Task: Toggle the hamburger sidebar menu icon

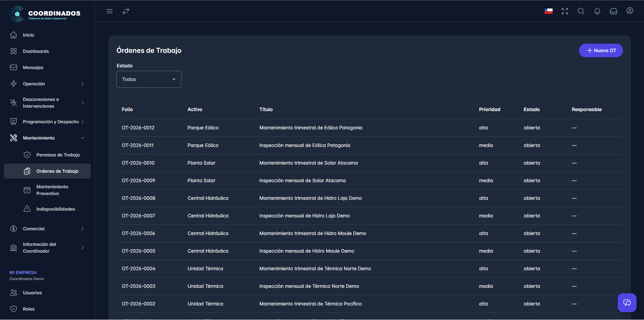Action: [x=110, y=11]
